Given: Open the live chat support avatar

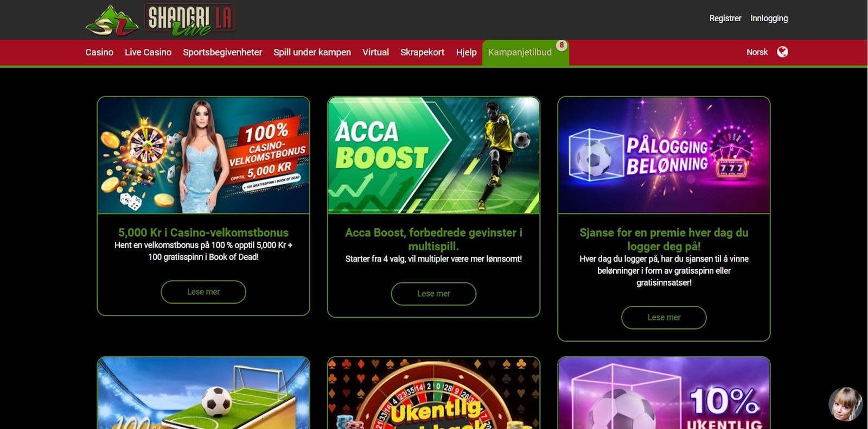Looking at the screenshot, I should click(x=845, y=404).
